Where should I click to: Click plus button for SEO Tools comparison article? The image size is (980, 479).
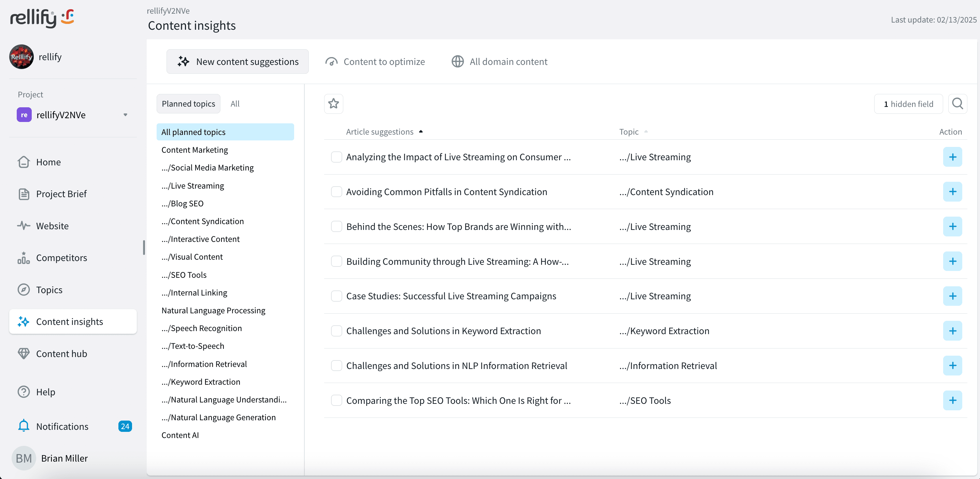[x=952, y=400]
